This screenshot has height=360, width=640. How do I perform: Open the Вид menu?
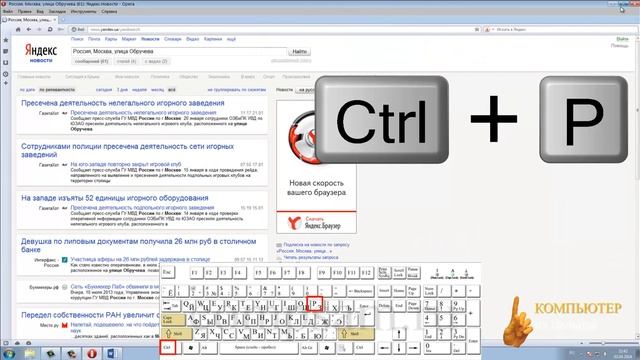tap(40, 11)
